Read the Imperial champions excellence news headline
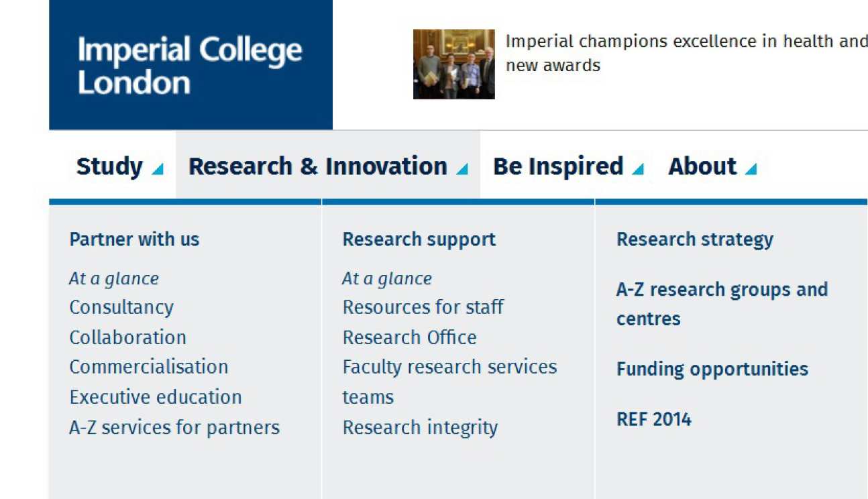 pyautogui.click(x=686, y=53)
